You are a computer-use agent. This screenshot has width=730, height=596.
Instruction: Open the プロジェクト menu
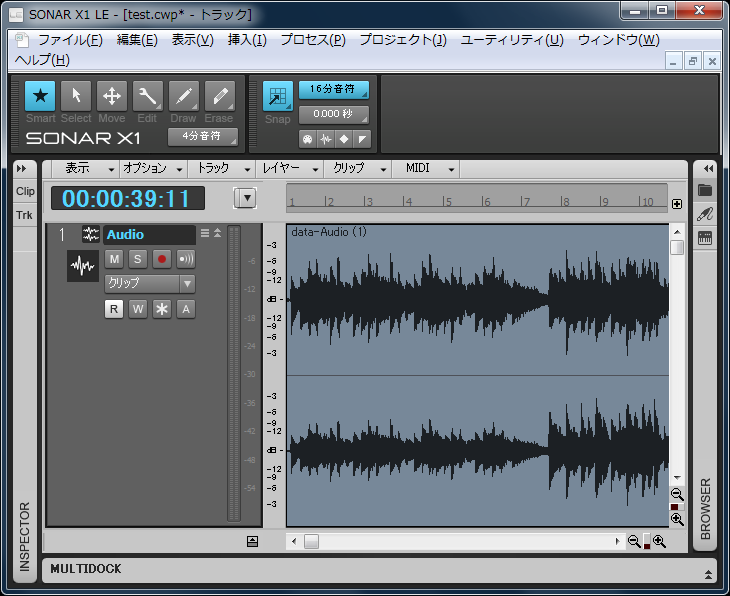point(403,40)
